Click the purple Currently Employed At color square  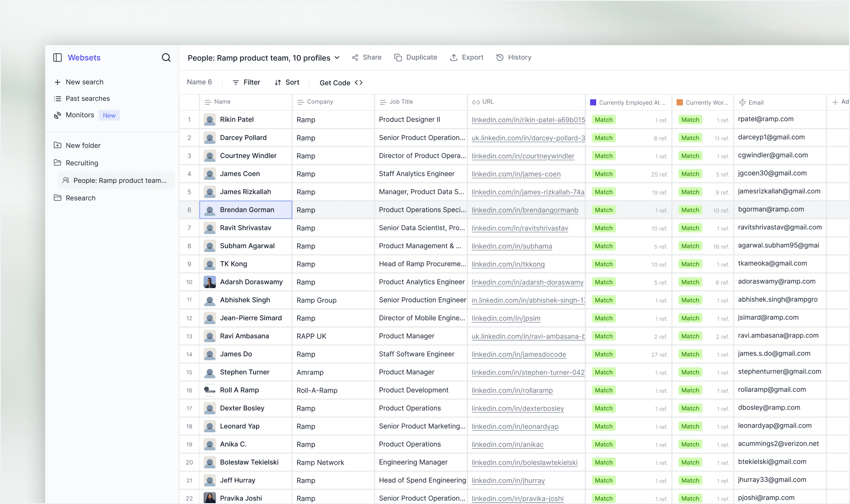[593, 103]
